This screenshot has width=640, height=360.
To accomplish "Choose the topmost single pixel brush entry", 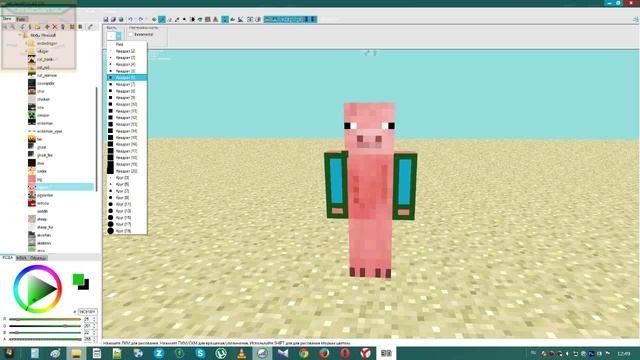I will click(127, 44).
